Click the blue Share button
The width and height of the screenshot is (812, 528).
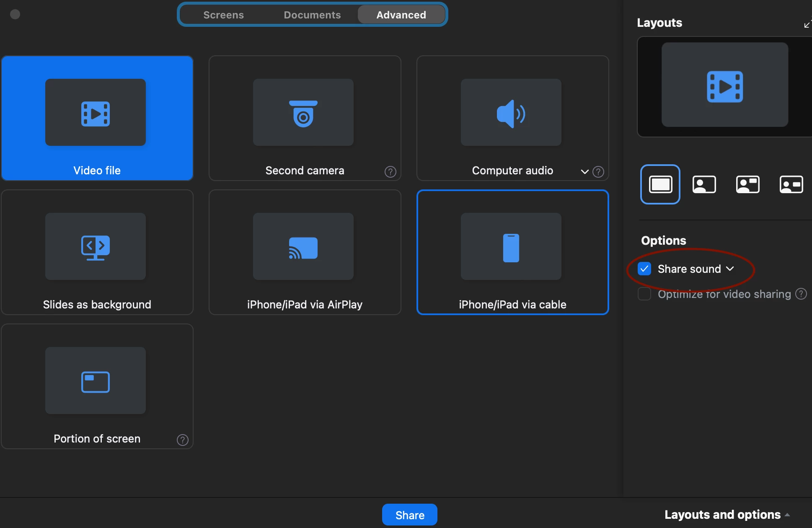pyautogui.click(x=409, y=515)
